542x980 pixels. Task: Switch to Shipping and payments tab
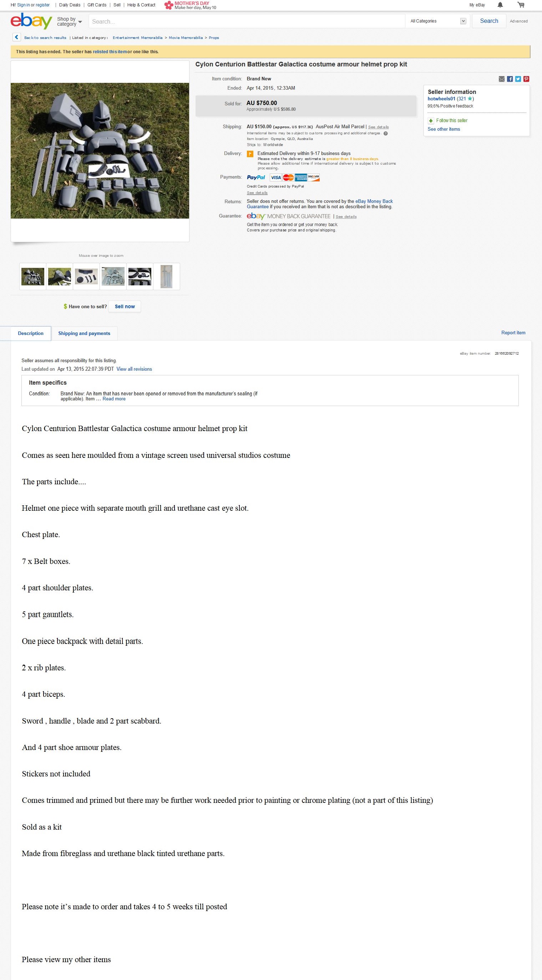(84, 333)
